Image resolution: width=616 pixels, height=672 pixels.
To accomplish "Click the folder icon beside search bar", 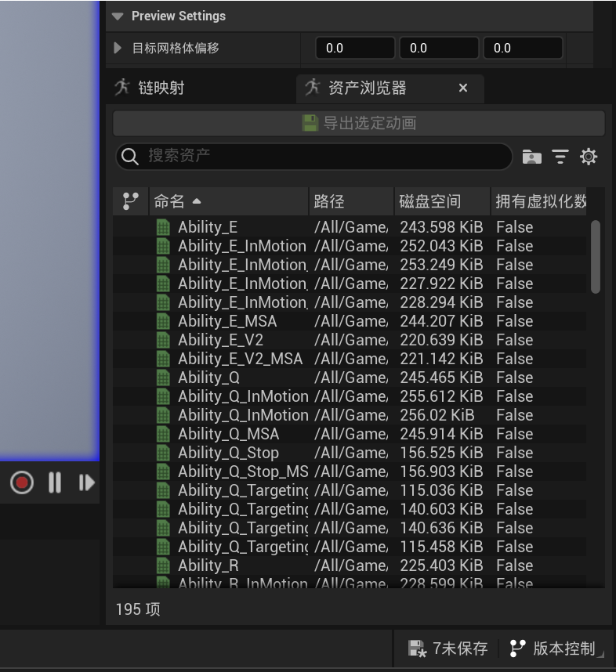I will (x=532, y=157).
